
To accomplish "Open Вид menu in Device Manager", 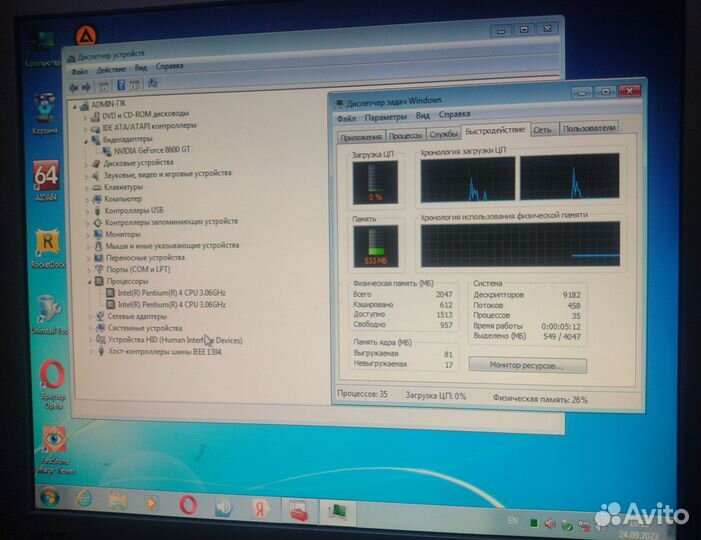I will pos(141,68).
